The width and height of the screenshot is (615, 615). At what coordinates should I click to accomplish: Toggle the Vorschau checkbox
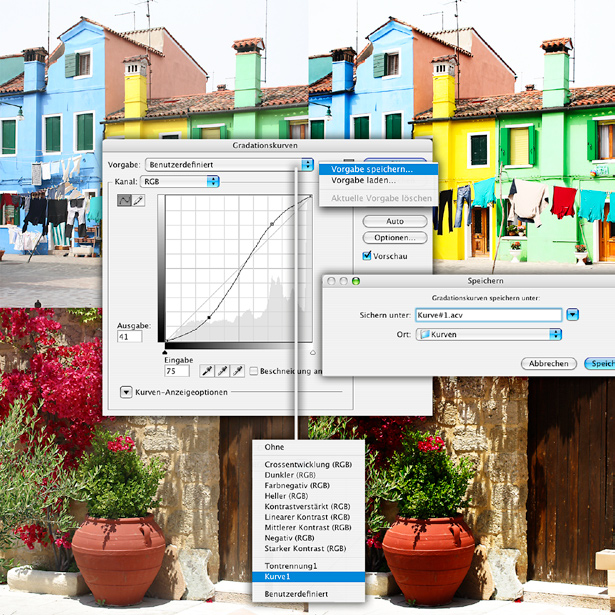pyautogui.click(x=367, y=256)
